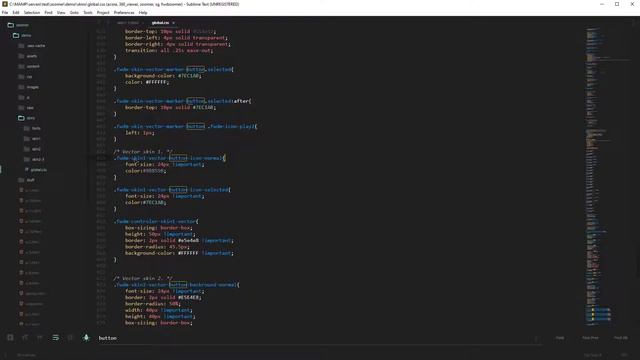Click the Sublime Text icon in title bar
The width and height of the screenshot is (640, 360).
point(5,4)
